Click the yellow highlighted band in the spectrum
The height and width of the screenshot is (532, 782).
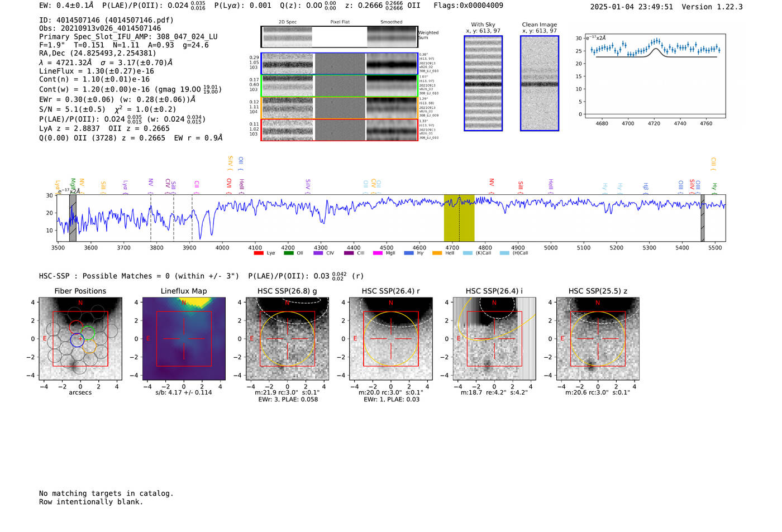point(459,218)
